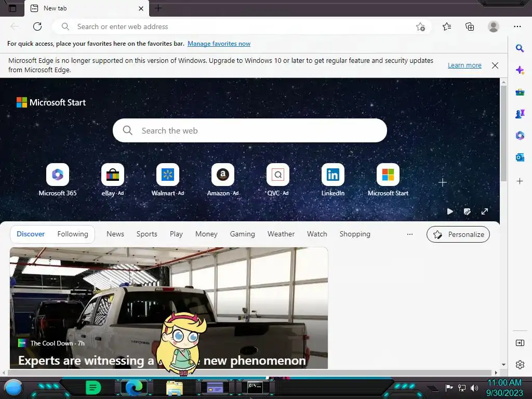
Task: Open the Tools briefcase icon in sidebar
Action: coord(520,92)
